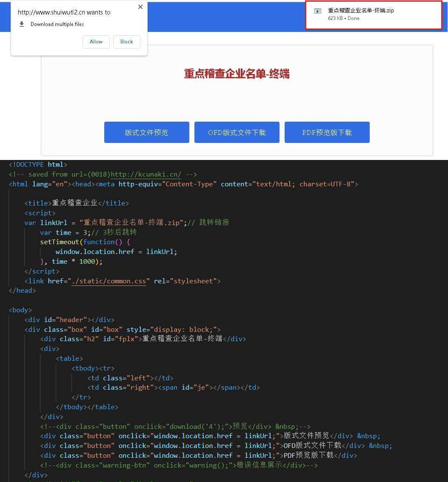Click the <title>重点稽查企业</title> code line
This screenshot has width=448, height=482.
[x=77, y=203]
